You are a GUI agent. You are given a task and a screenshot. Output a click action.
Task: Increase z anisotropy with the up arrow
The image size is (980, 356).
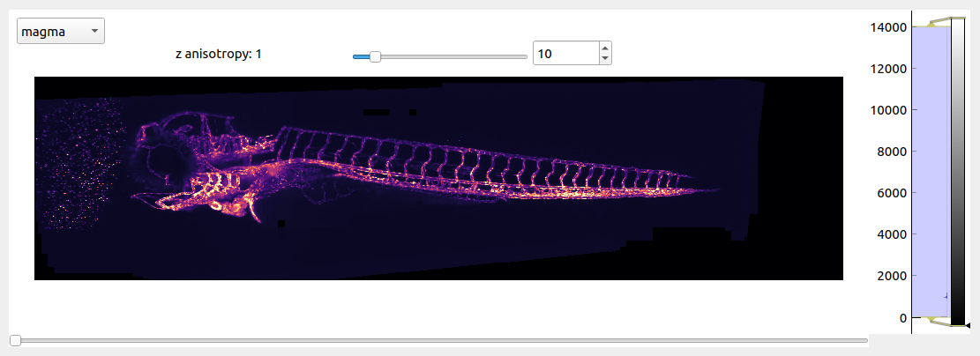coord(604,48)
